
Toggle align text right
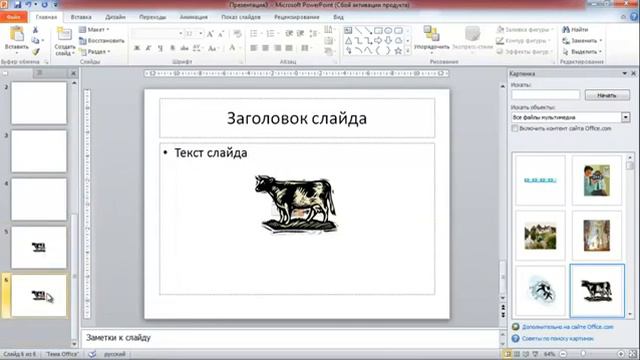277,48
